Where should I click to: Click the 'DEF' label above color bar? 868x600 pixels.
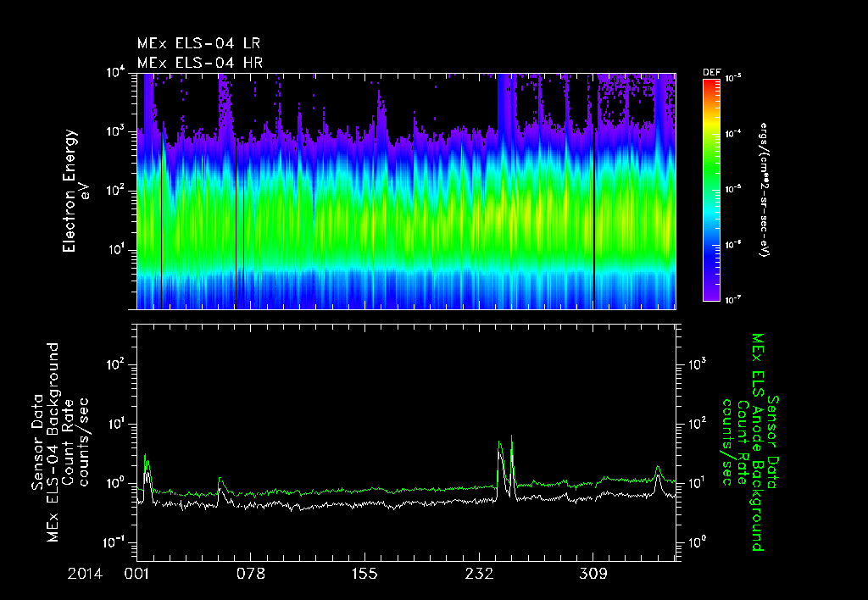[x=711, y=73]
